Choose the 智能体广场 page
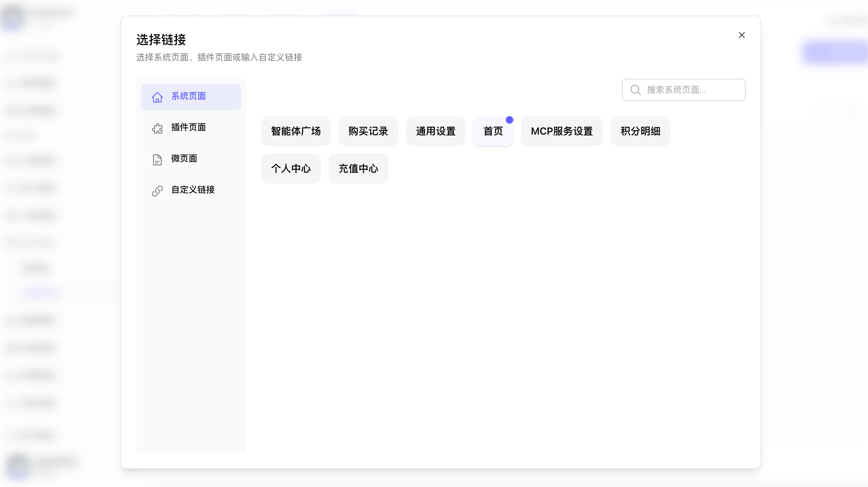The width and height of the screenshot is (868, 487). pos(295,131)
